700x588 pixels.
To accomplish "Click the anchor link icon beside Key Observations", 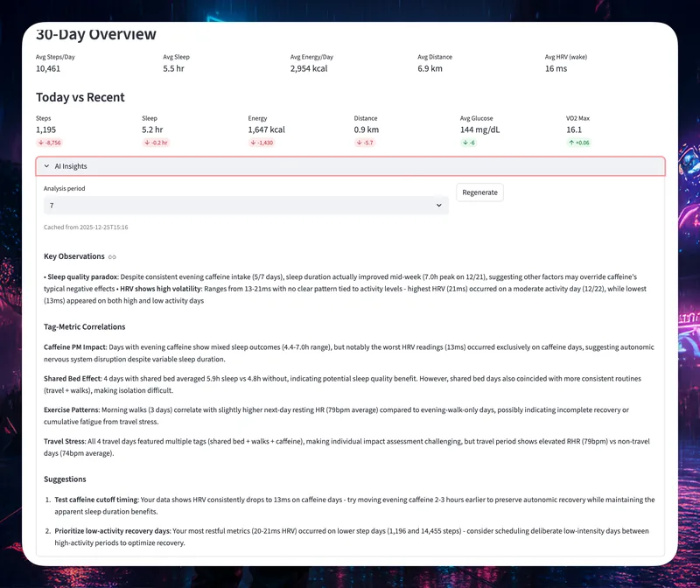I will (x=112, y=256).
